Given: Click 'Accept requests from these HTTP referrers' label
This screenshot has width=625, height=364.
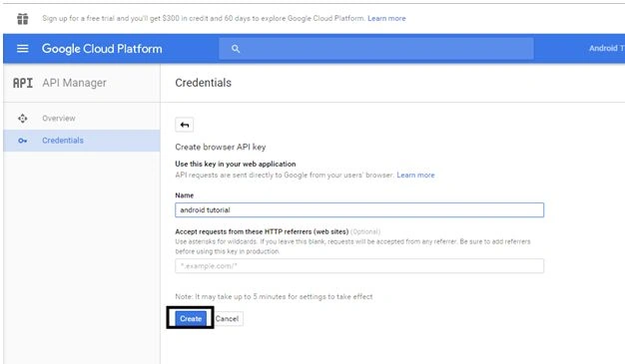Looking at the screenshot, I should coord(262,231).
